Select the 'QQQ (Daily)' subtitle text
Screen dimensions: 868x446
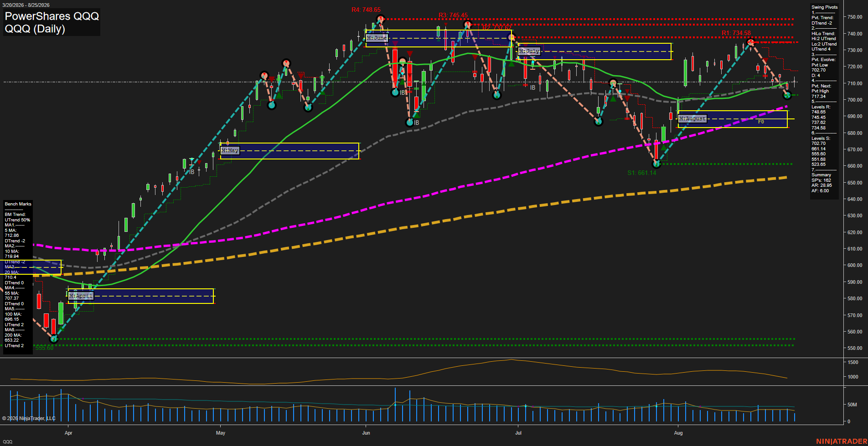[35, 29]
